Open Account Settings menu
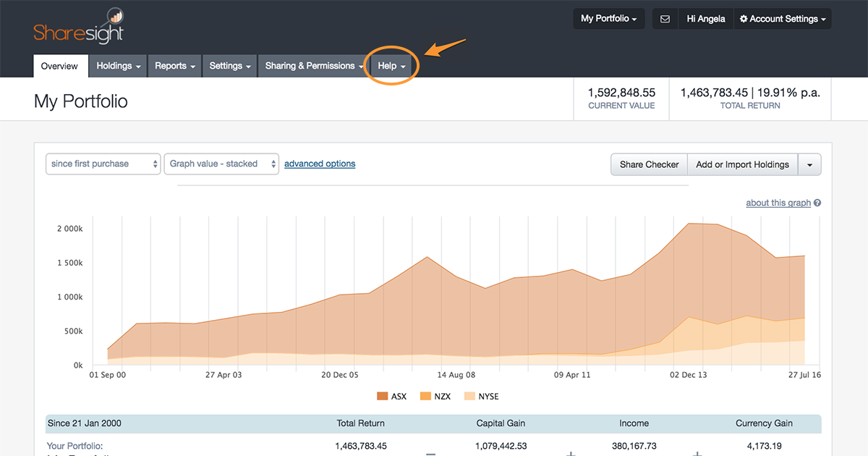868x456 pixels. (x=783, y=19)
